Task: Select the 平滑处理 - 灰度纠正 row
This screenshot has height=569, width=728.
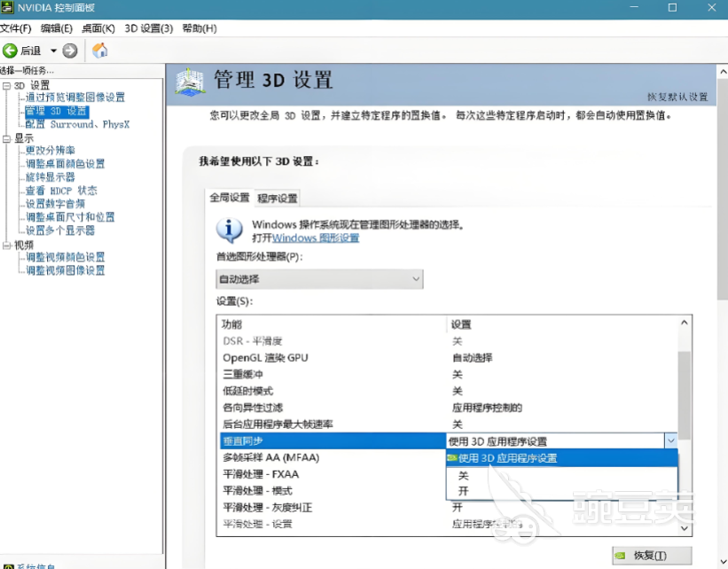Action: (x=448, y=508)
